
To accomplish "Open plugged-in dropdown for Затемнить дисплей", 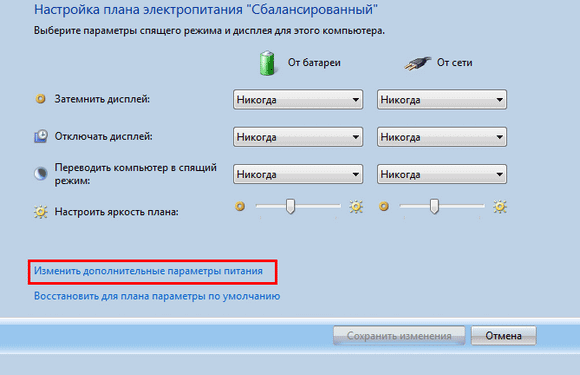I will 442,99.
